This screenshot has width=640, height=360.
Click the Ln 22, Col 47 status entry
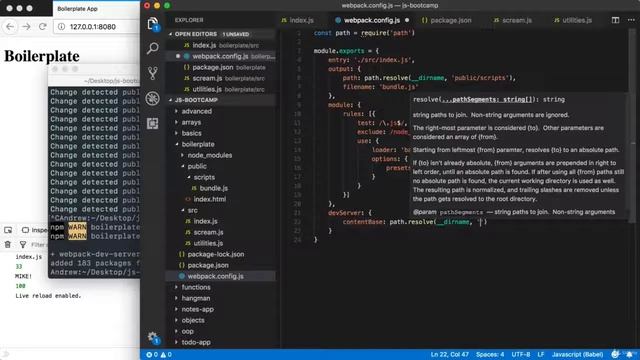click(449, 355)
